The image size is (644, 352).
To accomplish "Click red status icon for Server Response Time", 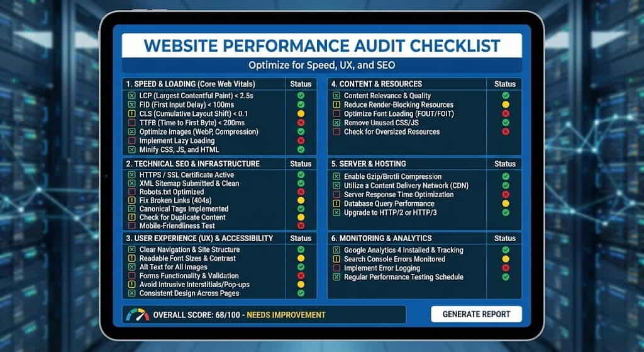I will pos(505,195).
